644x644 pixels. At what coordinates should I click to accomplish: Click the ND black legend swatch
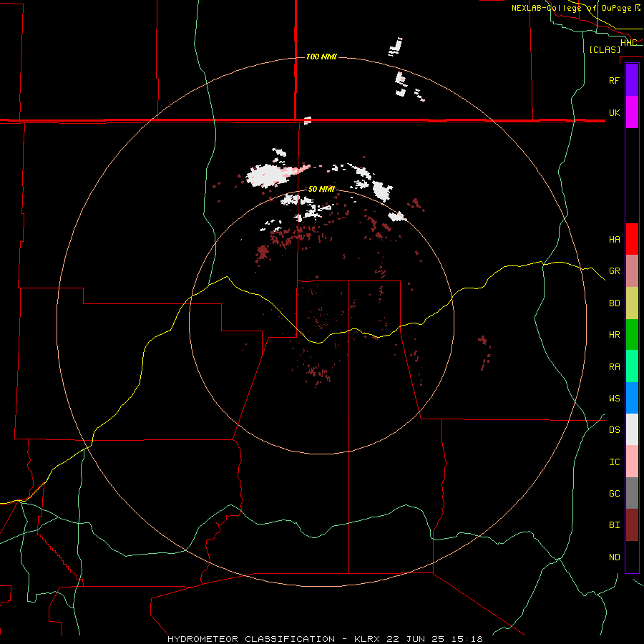pos(632,557)
